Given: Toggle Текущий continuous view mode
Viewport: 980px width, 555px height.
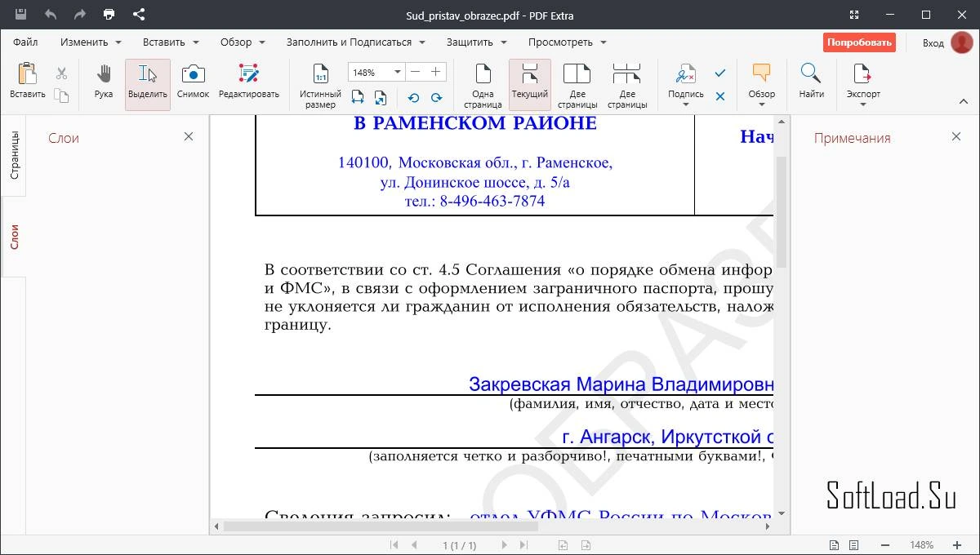Looking at the screenshot, I should tap(530, 84).
